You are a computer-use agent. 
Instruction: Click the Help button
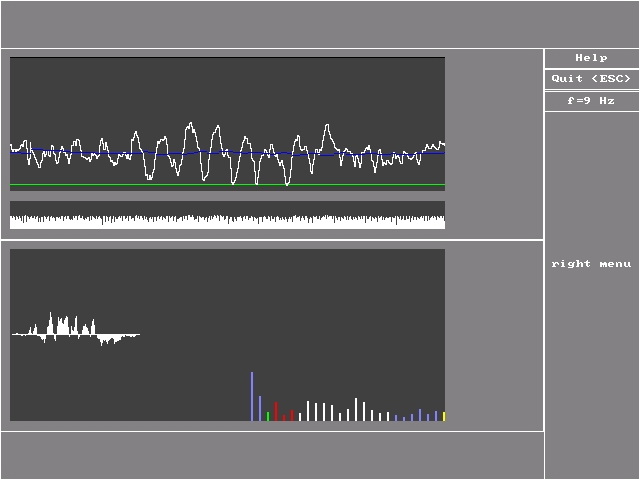coord(591,58)
